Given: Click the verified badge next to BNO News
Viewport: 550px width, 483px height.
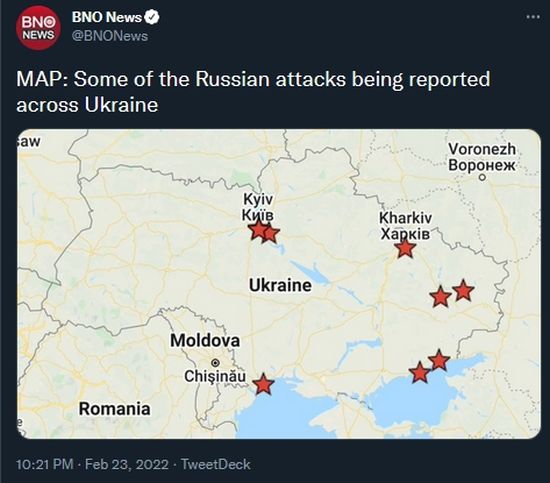Looking at the screenshot, I should pyautogui.click(x=152, y=17).
